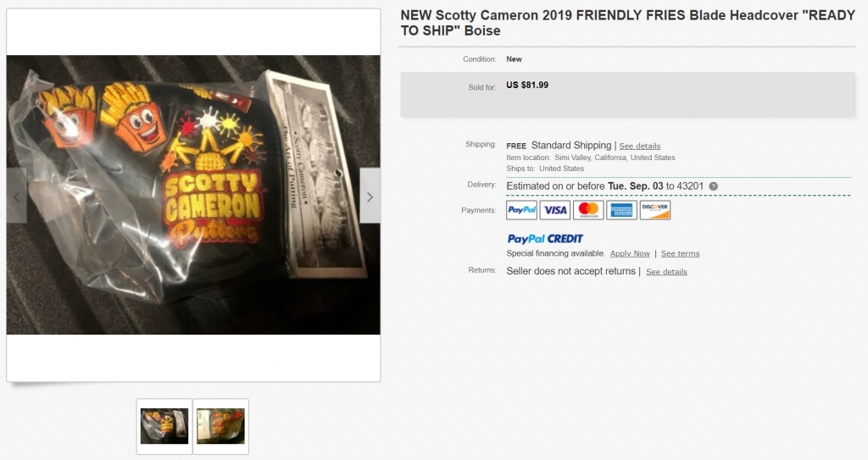Click the main headcover product photo
Viewport: 868px width, 460px height.
[x=193, y=194]
